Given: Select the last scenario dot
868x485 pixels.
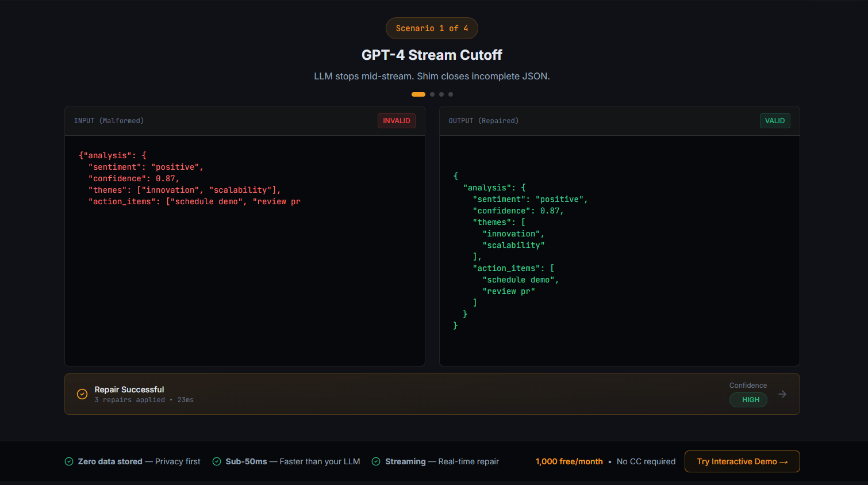Looking at the screenshot, I should point(450,94).
